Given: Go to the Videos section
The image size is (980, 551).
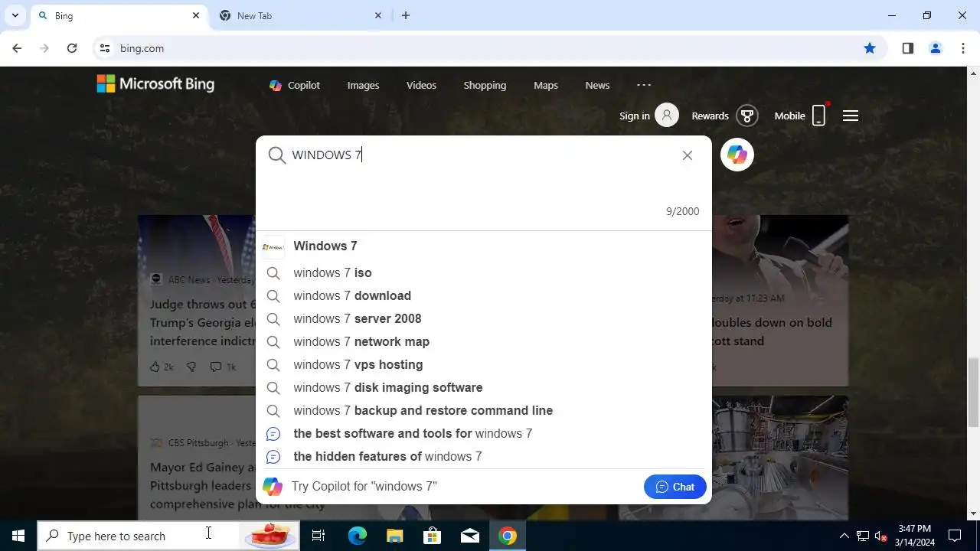Looking at the screenshot, I should click(x=421, y=85).
